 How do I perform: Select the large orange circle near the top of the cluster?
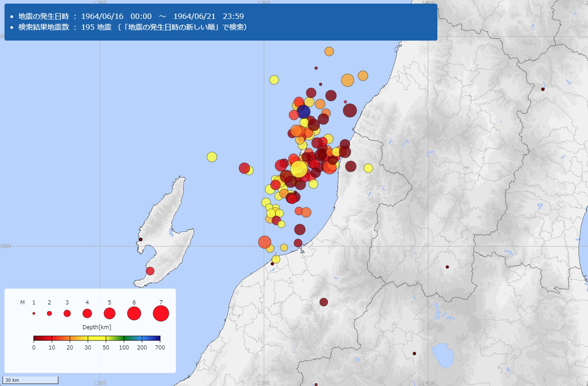tap(347, 80)
